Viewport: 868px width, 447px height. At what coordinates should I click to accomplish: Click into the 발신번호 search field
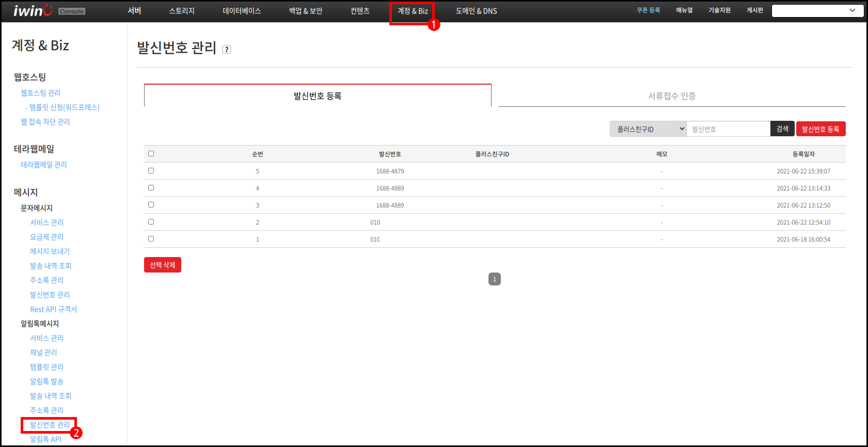pyautogui.click(x=728, y=129)
